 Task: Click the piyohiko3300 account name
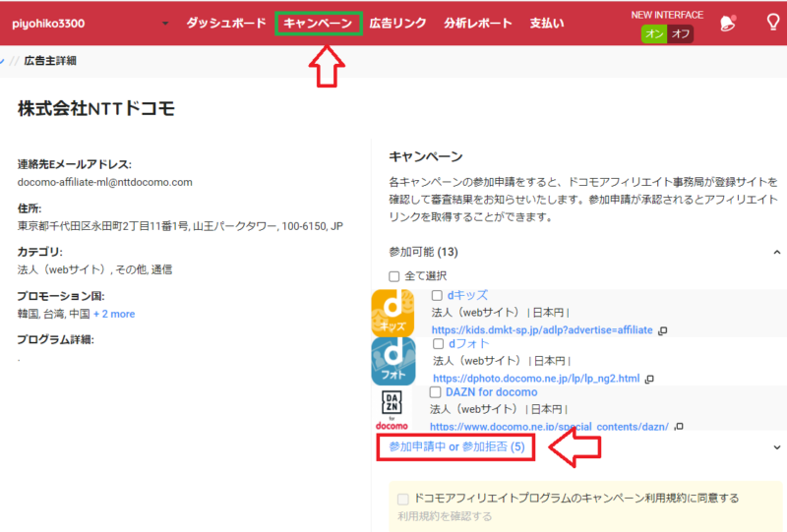tap(48, 24)
